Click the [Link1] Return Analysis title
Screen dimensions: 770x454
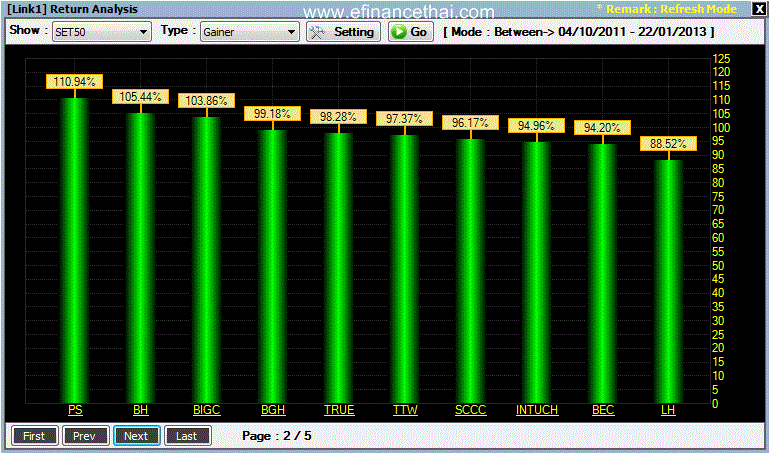pos(73,9)
